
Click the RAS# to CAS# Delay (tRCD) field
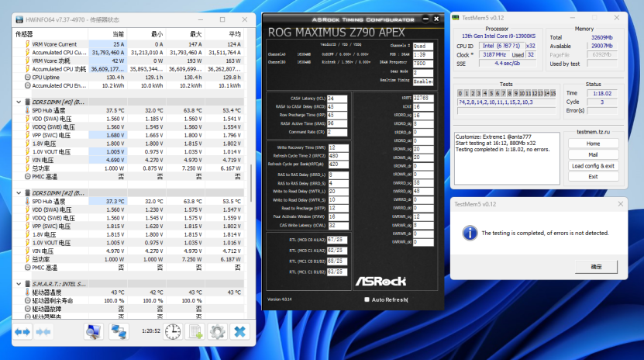click(337, 107)
